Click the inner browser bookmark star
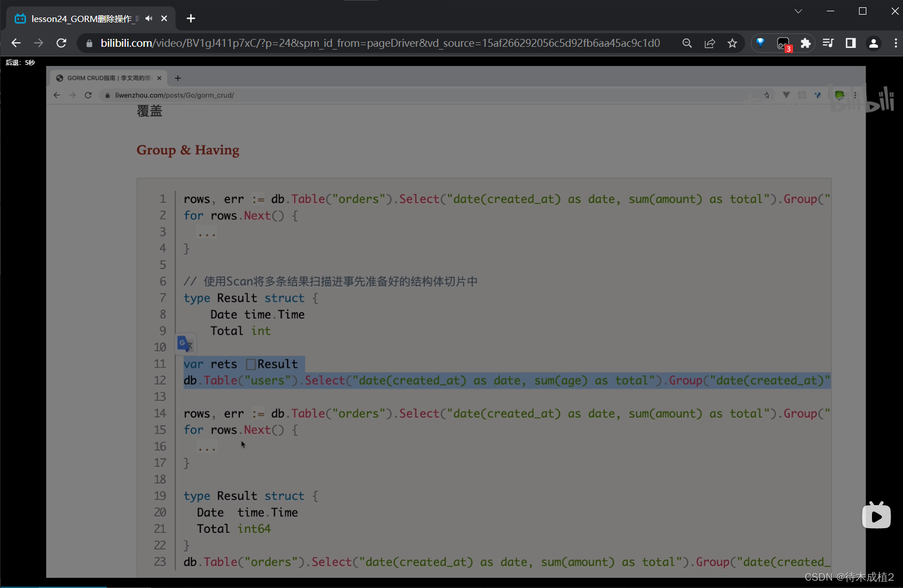This screenshot has width=903, height=588. pos(767,95)
